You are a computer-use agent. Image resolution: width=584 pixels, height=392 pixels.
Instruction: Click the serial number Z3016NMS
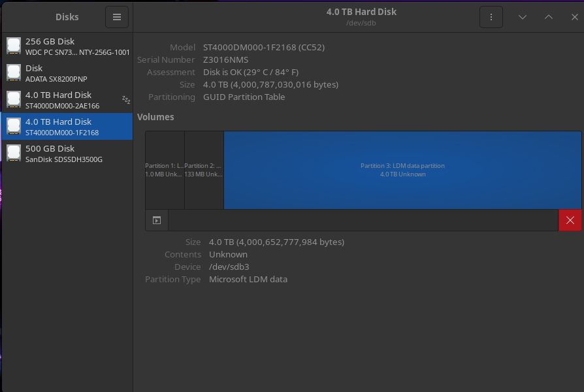[x=225, y=59]
